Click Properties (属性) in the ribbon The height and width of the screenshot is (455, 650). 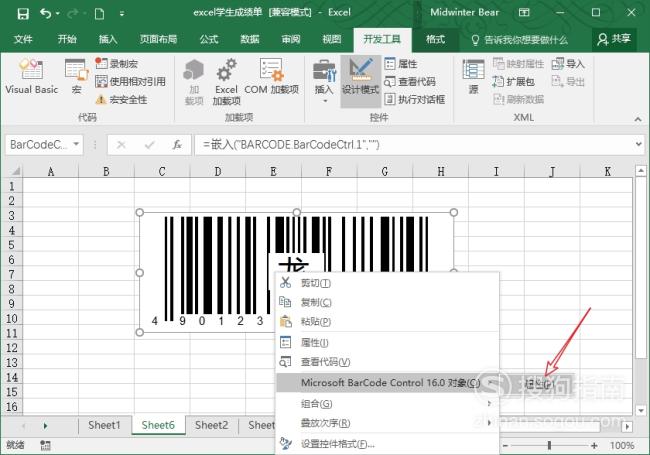tap(400, 64)
